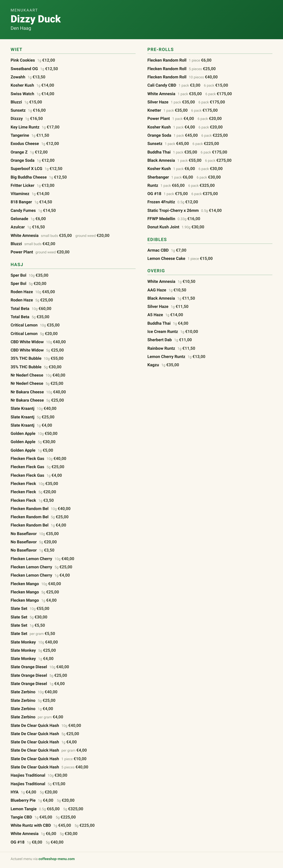Click the Pink Cookies menu item
Viewport: 283px width, 868px height.
pos(33,60)
